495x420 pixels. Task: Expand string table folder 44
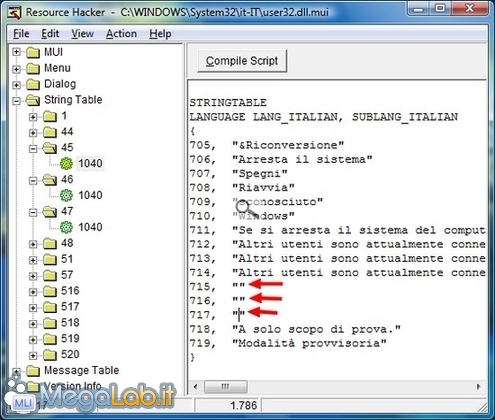[33, 133]
